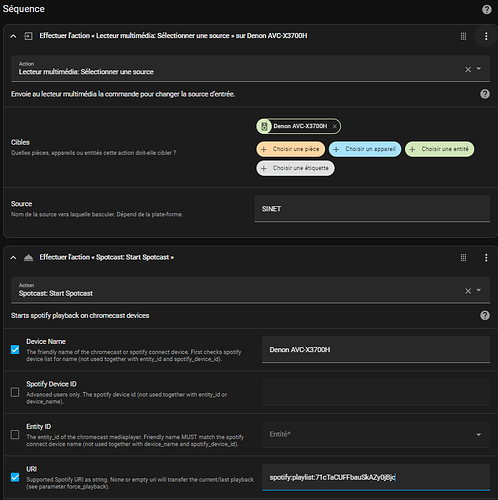
Task: Open help for Starts spotify playback description
Action: pos(485,315)
